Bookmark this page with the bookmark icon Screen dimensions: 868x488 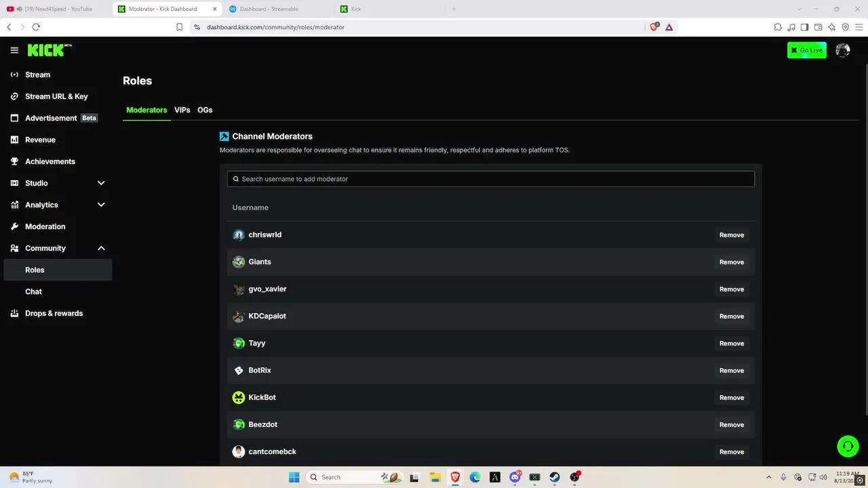click(x=179, y=27)
